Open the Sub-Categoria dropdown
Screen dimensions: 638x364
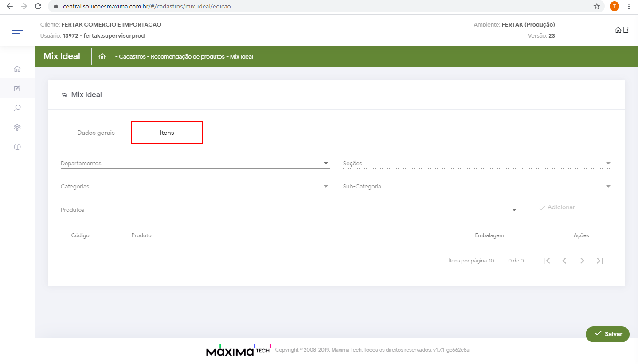point(477,186)
